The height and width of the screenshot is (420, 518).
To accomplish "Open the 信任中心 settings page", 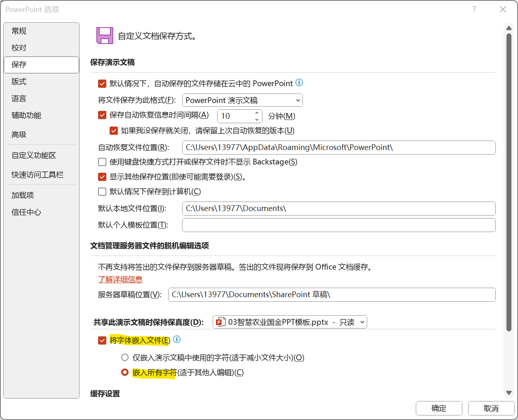I will (26, 212).
